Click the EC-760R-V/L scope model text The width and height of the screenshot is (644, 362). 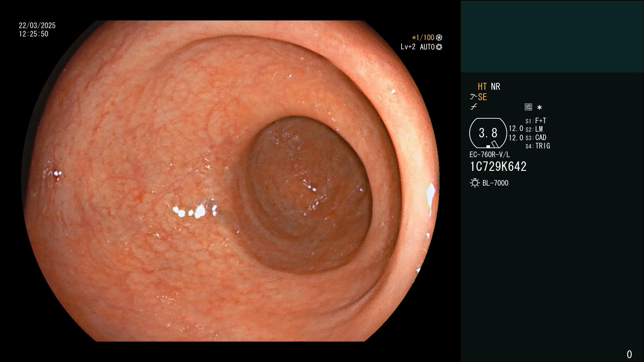click(490, 155)
